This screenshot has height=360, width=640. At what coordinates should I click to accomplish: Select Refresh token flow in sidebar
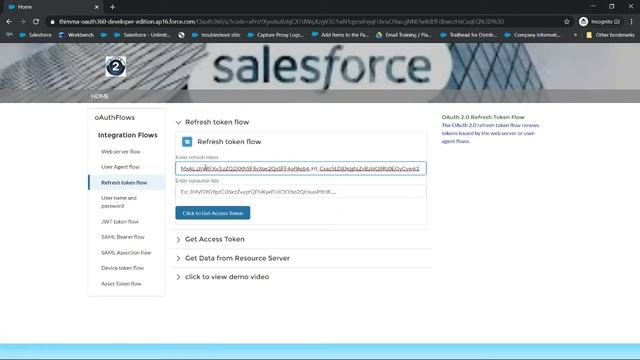[x=124, y=182]
